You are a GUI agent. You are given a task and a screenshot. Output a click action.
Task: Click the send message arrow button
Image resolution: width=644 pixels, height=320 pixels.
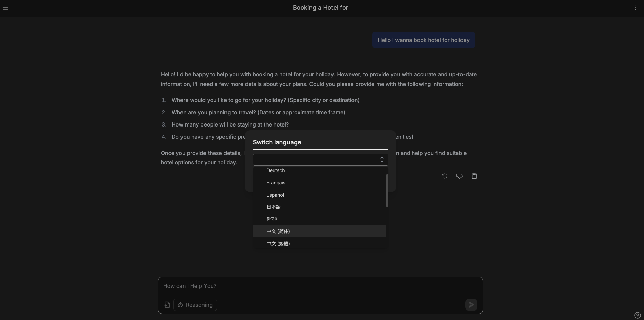pos(471,305)
